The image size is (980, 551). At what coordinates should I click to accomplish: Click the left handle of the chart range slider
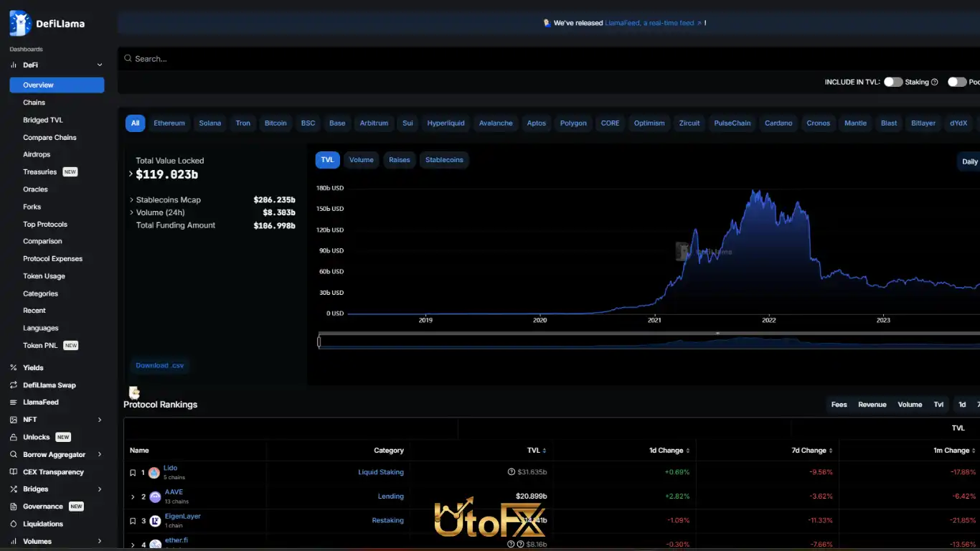point(319,342)
